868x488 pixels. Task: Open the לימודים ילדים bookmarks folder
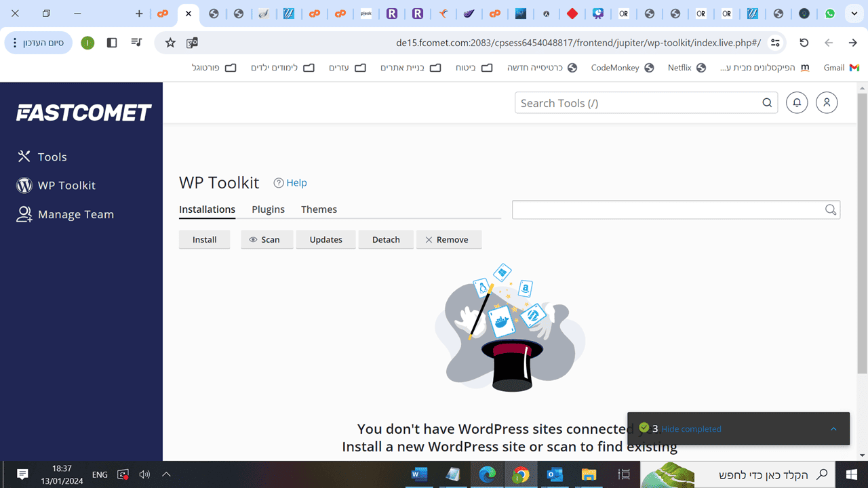[283, 68]
